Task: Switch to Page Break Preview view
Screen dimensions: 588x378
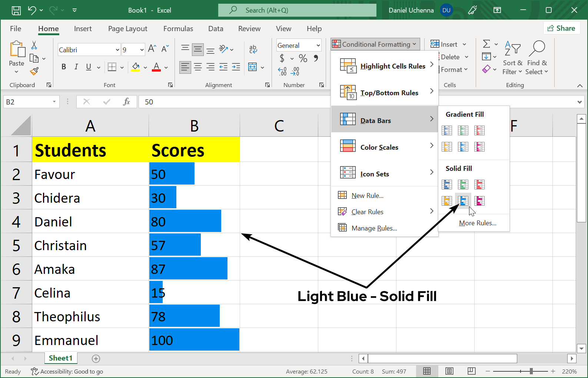Action: pyautogui.click(x=472, y=371)
